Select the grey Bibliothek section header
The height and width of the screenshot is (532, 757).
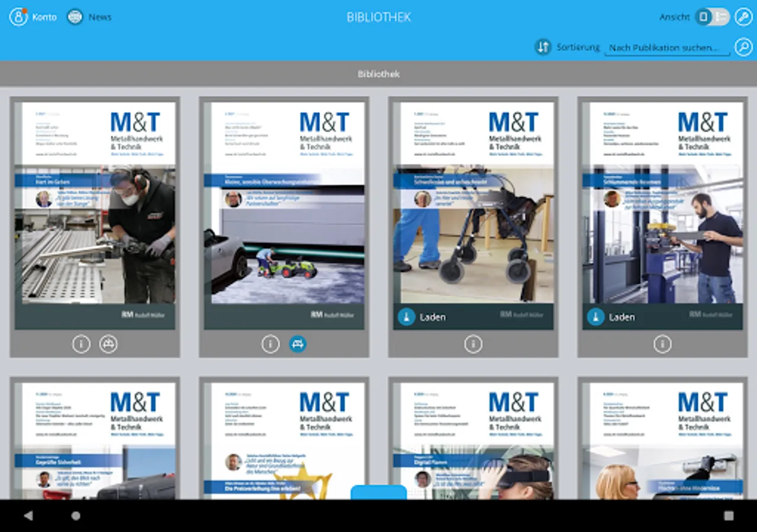[378, 74]
